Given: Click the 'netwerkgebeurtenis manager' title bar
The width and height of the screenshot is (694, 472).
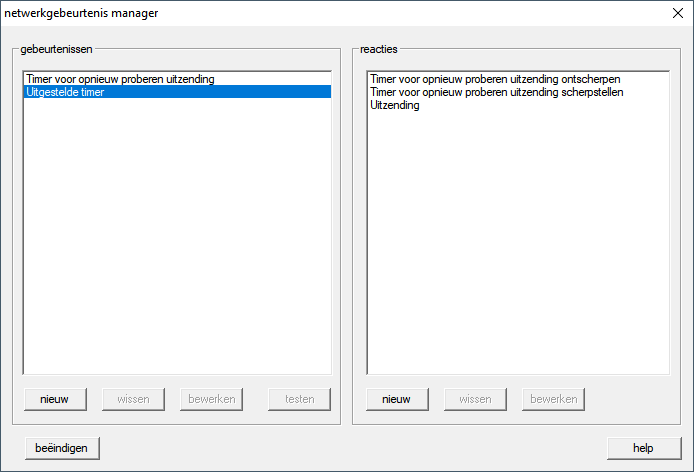Looking at the screenshot, I should tap(300, 13).
